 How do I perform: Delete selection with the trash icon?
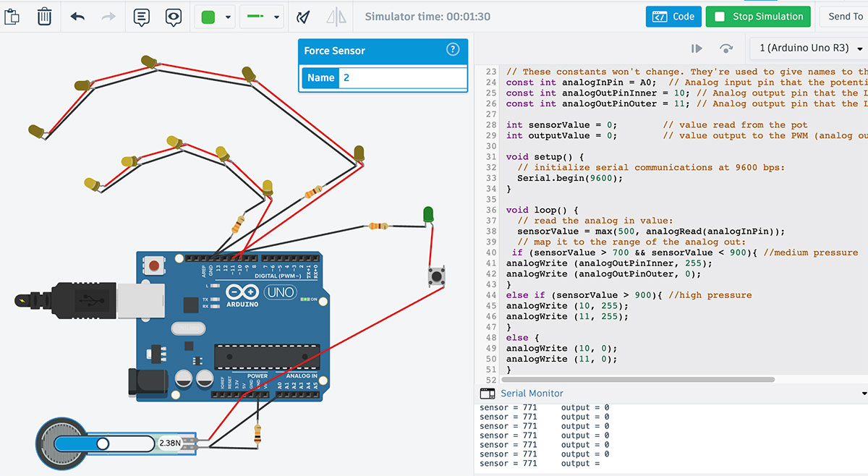point(44,17)
